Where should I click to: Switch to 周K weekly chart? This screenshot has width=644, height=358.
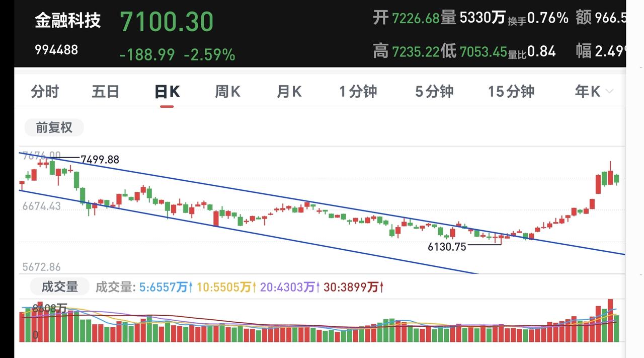227,92
